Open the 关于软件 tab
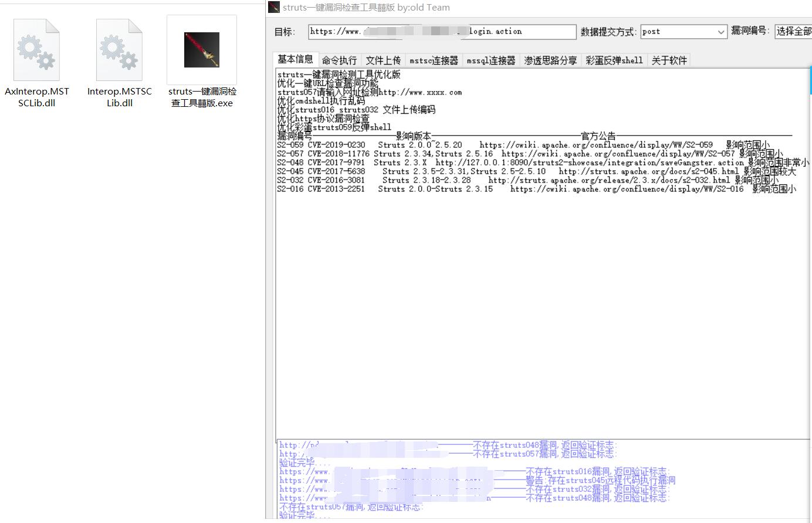 point(669,60)
